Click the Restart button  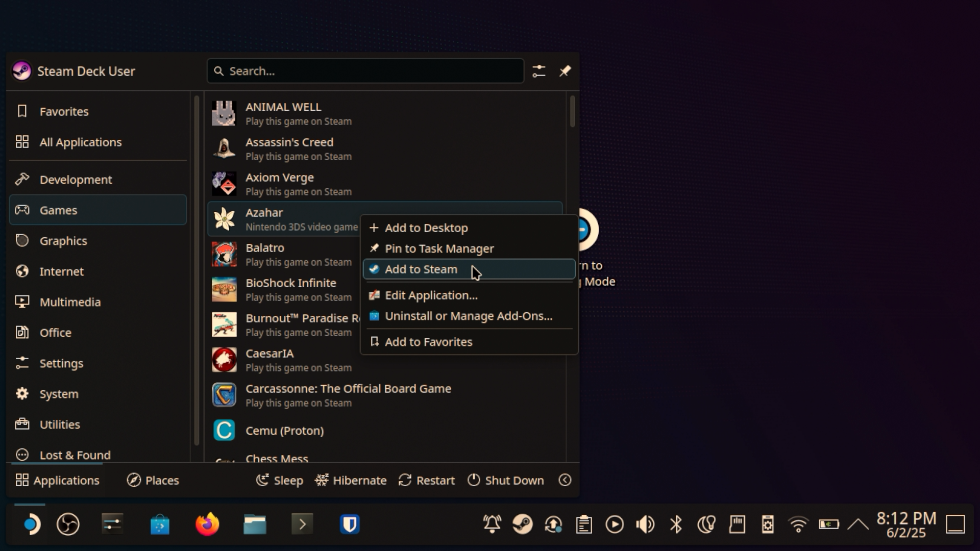(427, 480)
